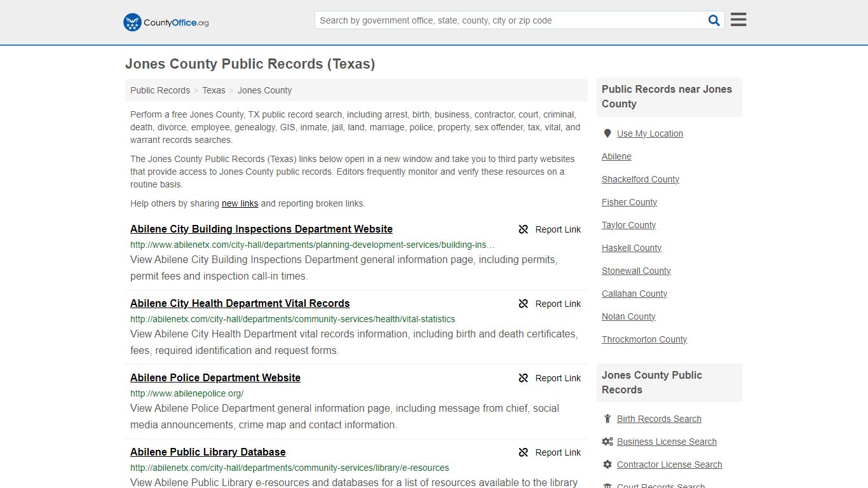This screenshot has width=868, height=488.
Task: Select the page heading 'Jones County Public Records (Texas)'
Action: 250,64
